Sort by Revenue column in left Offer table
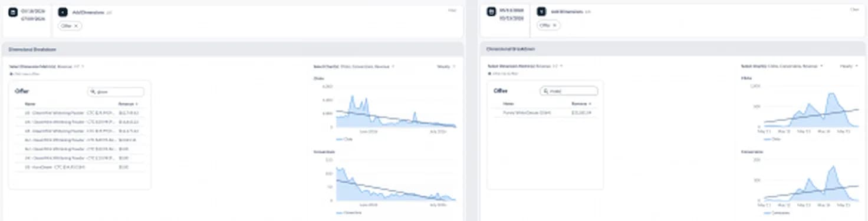The image size is (868, 221). pyautogui.click(x=129, y=104)
